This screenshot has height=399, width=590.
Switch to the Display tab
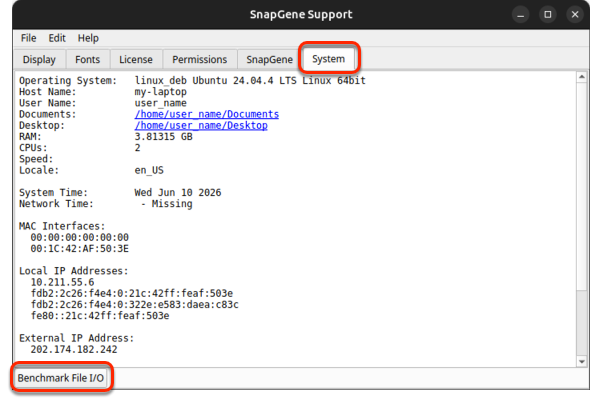(x=39, y=59)
